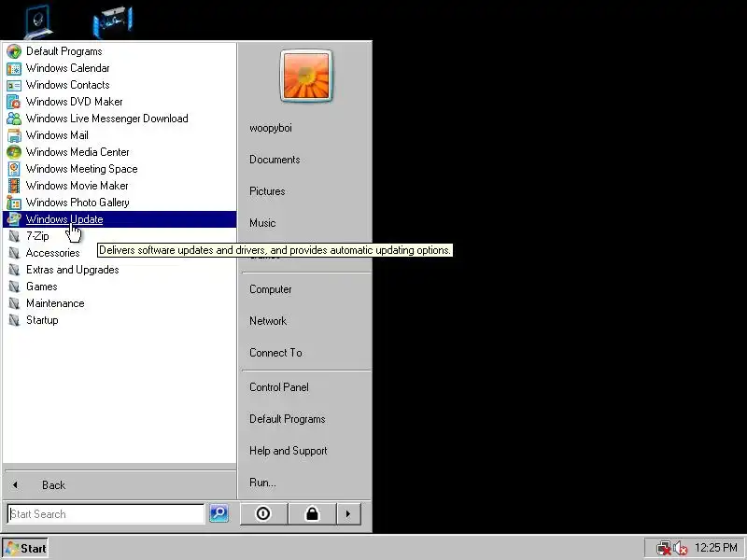747x560 pixels.
Task: Click the Windows Photo Gallery icon
Action: (x=14, y=203)
